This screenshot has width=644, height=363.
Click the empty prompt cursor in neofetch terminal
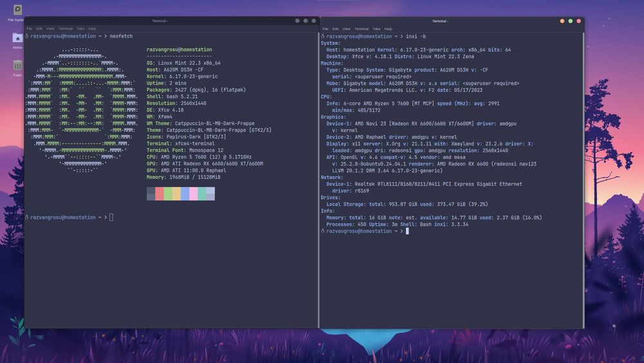pyautogui.click(x=111, y=217)
